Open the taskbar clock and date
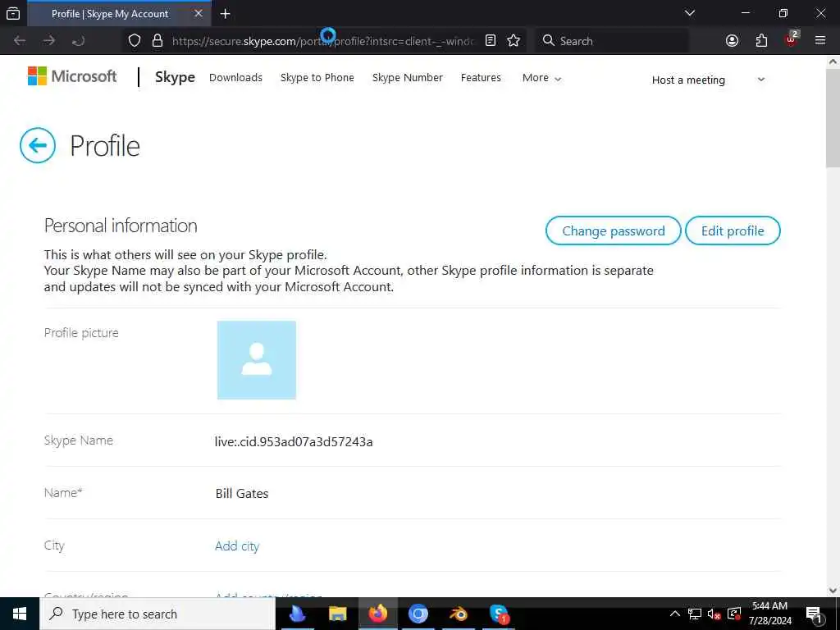Screen dimensions: 840x630 point(769,614)
